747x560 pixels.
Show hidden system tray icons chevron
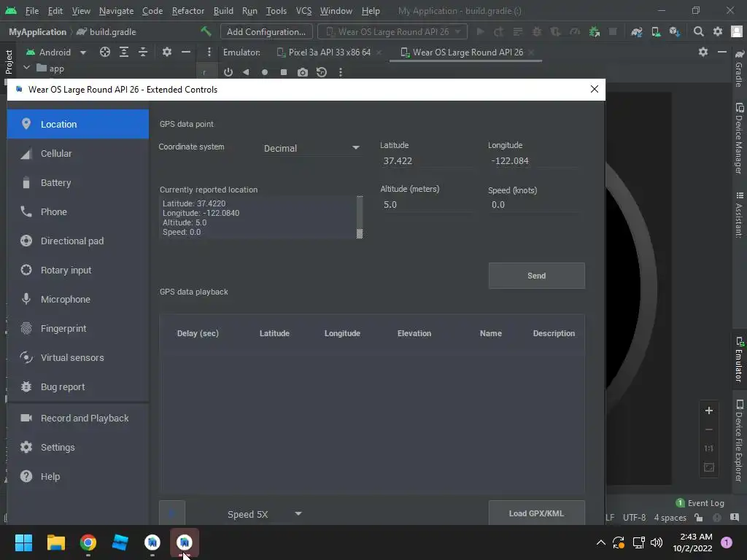[601, 542]
